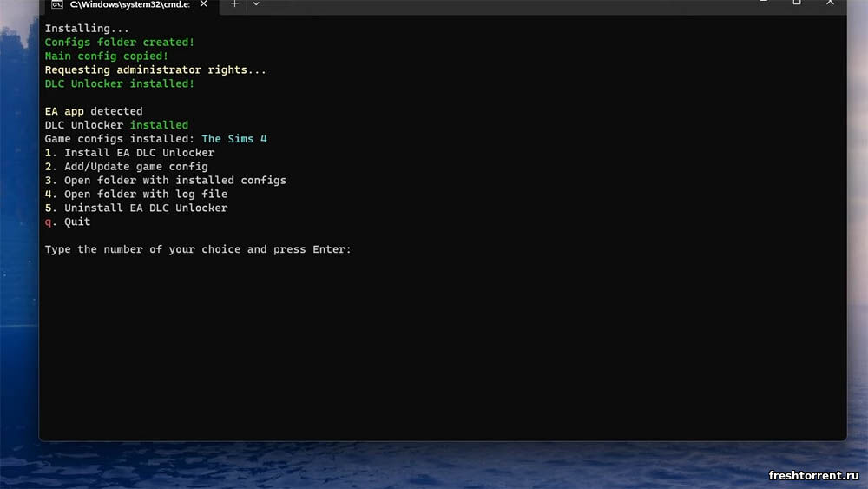The image size is (868, 489).
Task: Click the 'Requesting administrator rights...' line
Action: 155,70
